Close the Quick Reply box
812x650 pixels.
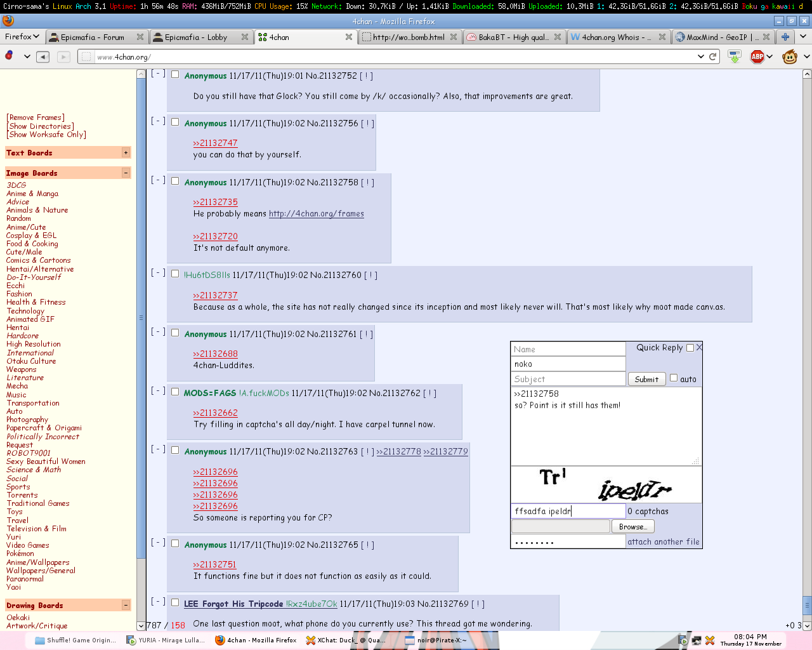click(x=699, y=347)
